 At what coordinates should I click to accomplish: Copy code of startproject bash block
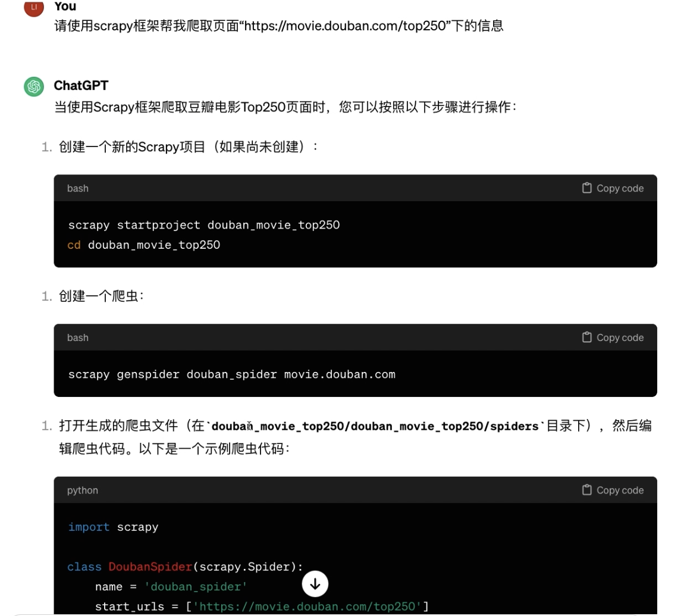pyautogui.click(x=613, y=188)
